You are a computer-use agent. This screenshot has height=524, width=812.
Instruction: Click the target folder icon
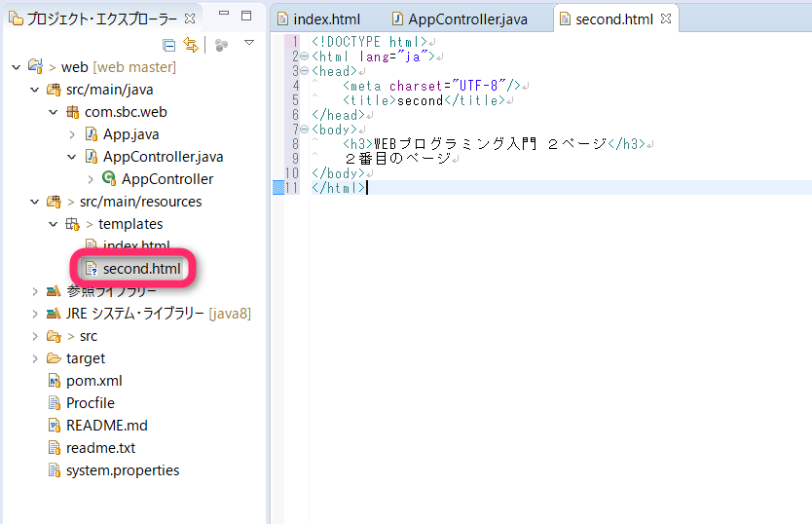[54, 358]
